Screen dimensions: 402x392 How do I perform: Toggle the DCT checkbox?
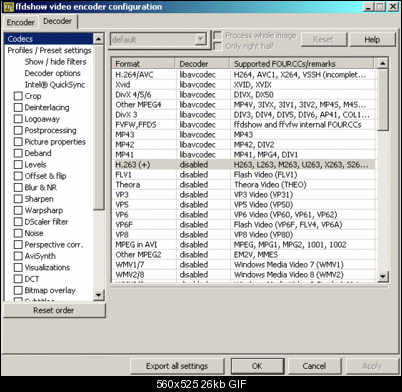pos(18,279)
